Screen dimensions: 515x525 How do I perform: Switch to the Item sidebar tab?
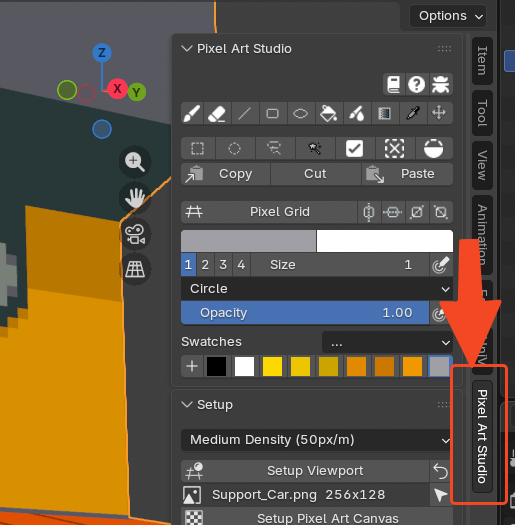[x=482, y=61]
